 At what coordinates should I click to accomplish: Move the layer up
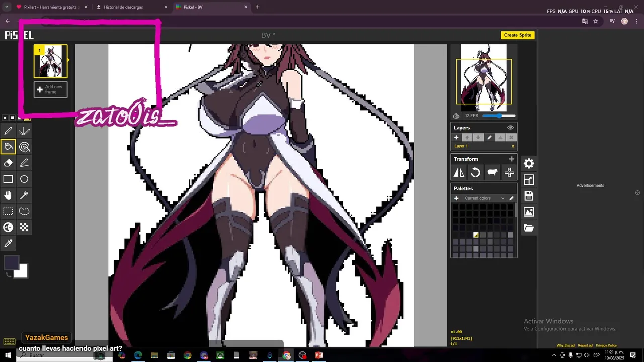[467, 137]
